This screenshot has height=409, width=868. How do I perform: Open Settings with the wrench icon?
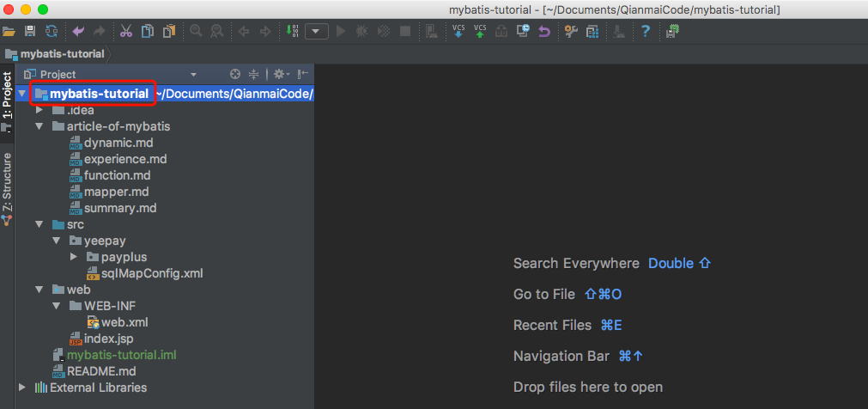pos(571,32)
